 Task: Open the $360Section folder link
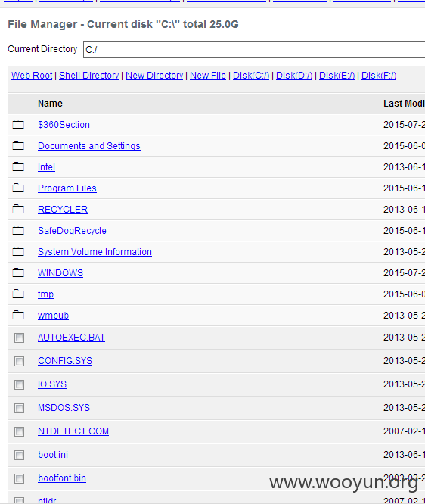point(64,125)
